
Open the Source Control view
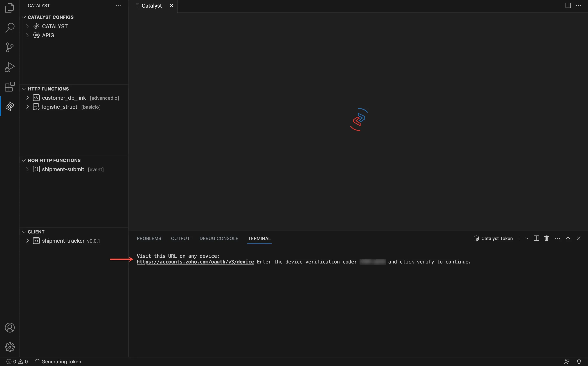click(10, 47)
